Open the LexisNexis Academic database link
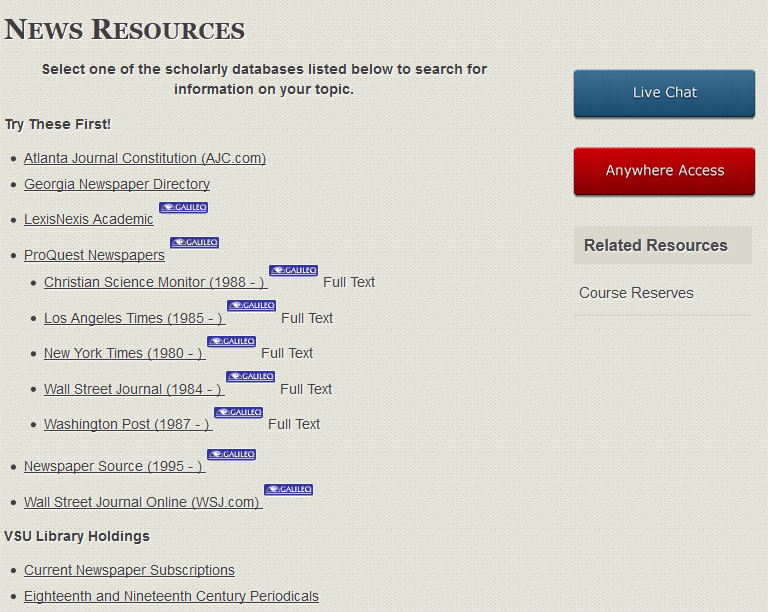The width and height of the screenshot is (768, 612). pyautogui.click(x=89, y=219)
